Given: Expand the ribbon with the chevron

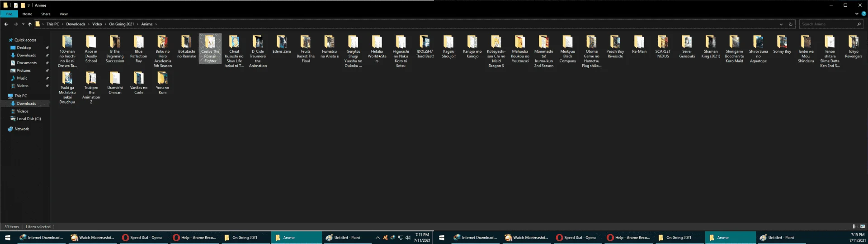Looking at the screenshot, I should 857,14.
